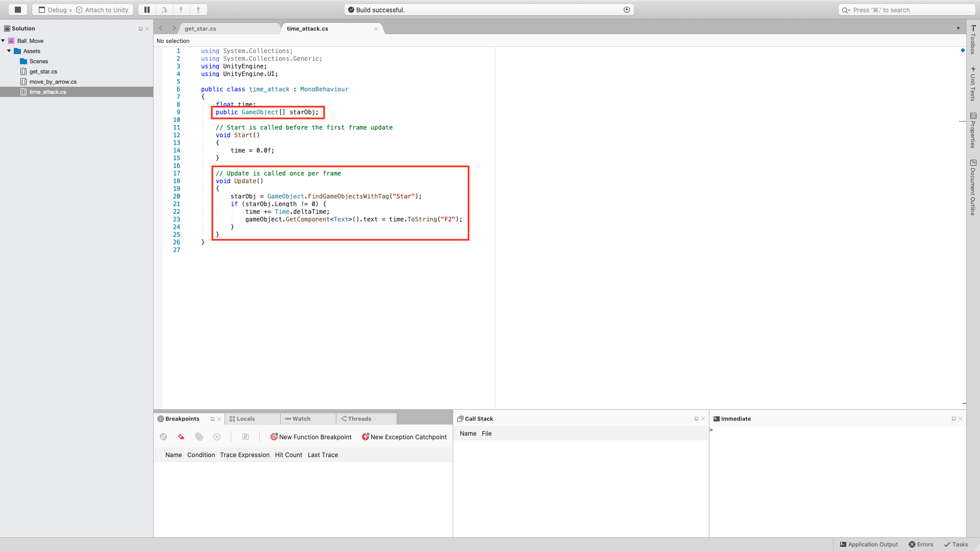Click the Step Out up-arrow icon
The image size is (980, 551).
[199, 10]
